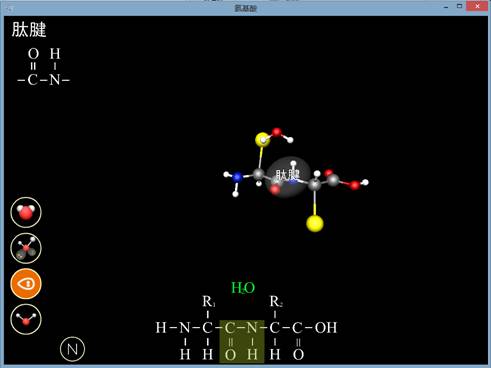This screenshot has width=491, height=368.
Task: Close the window with red X button
Action: (477, 6)
